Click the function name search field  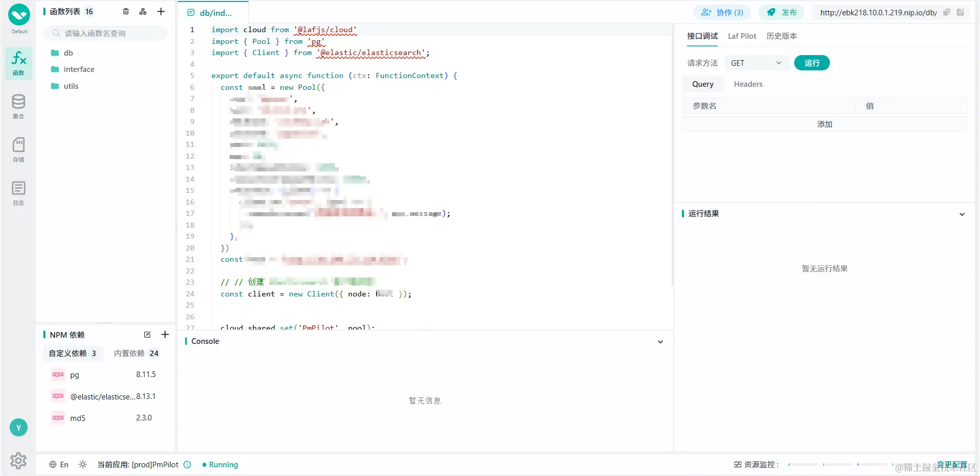point(106,33)
